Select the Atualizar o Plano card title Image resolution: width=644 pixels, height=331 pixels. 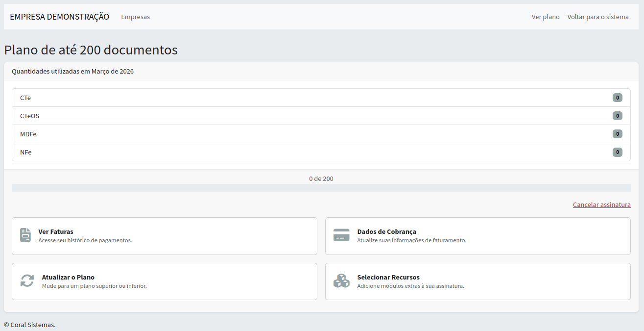(x=68, y=277)
